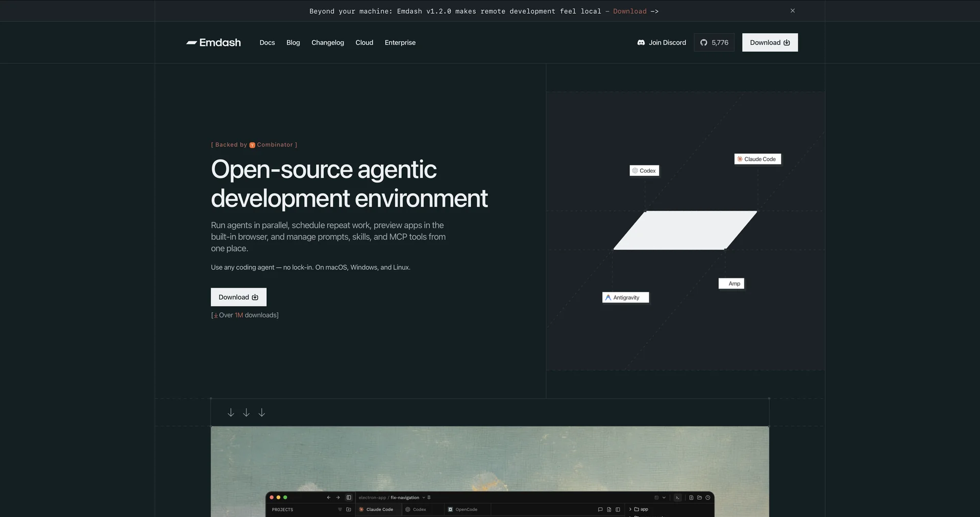
Task: Expand the fix-navigation branch dropdown
Action: pos(424,498)
